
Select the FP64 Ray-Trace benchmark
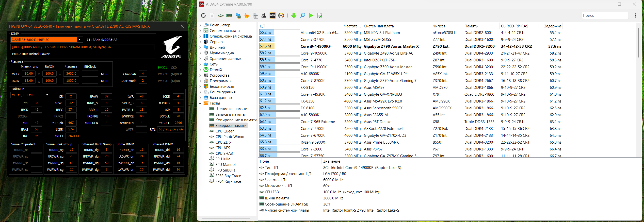228,181
